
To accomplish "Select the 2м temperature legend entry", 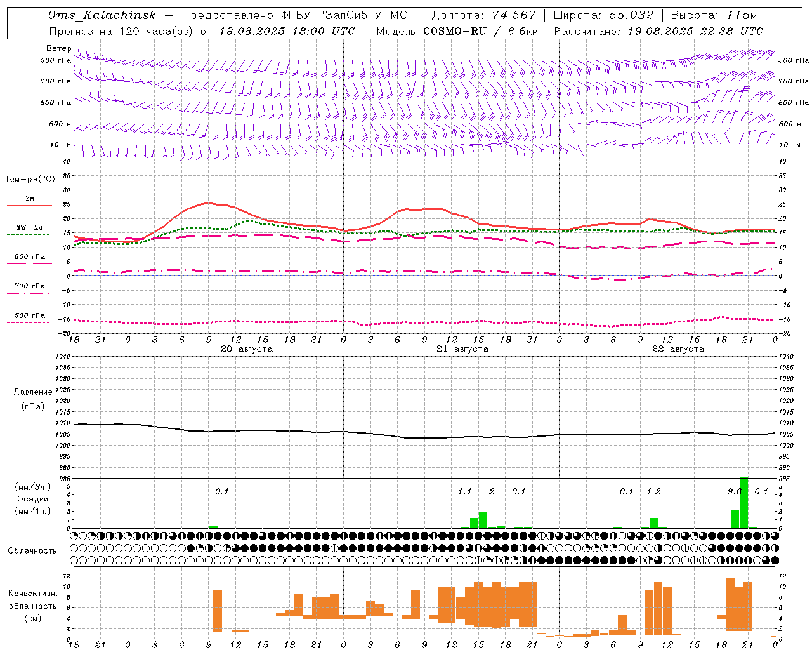I will 30,198.
